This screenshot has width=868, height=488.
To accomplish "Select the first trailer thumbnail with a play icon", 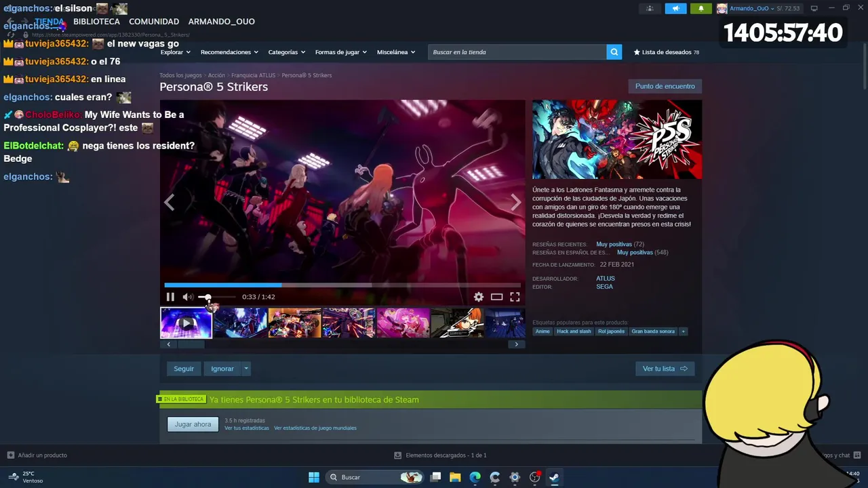I will [x=186, y=323].
